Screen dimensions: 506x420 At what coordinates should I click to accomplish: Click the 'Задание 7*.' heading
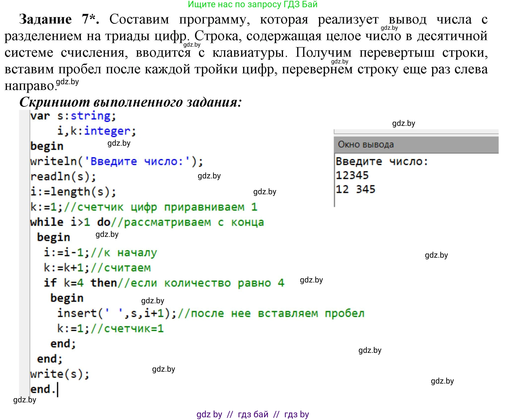(59, 19)
